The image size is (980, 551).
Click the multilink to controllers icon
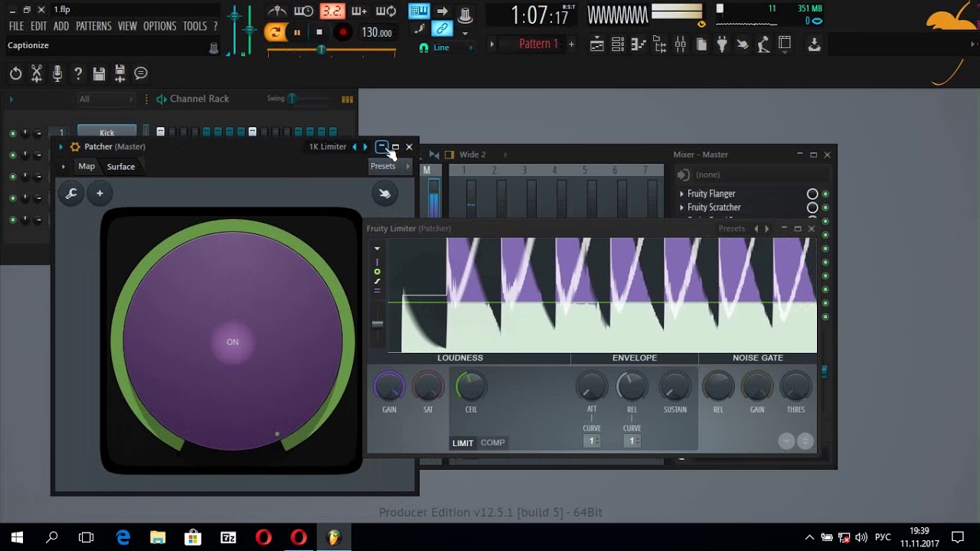coord(442,29)
